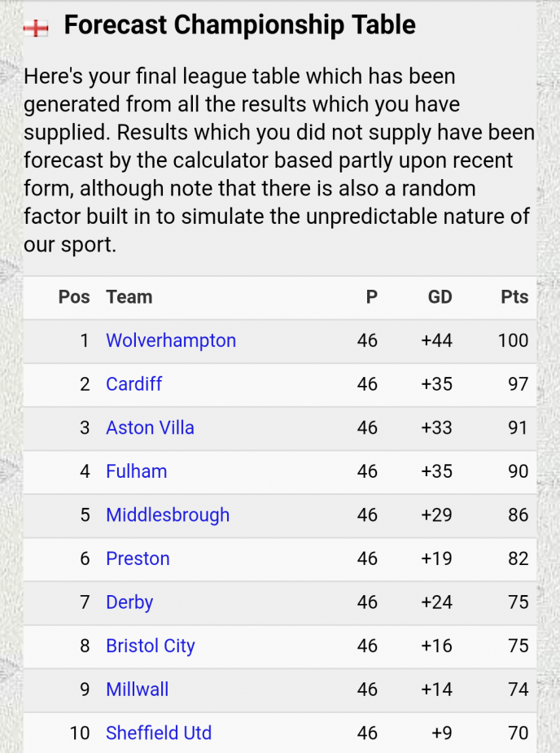This screenshot has height=753, width=560.
Task: Open the Sheffield Utd team link
Action: pyautogui.click(x=159, y=733)
